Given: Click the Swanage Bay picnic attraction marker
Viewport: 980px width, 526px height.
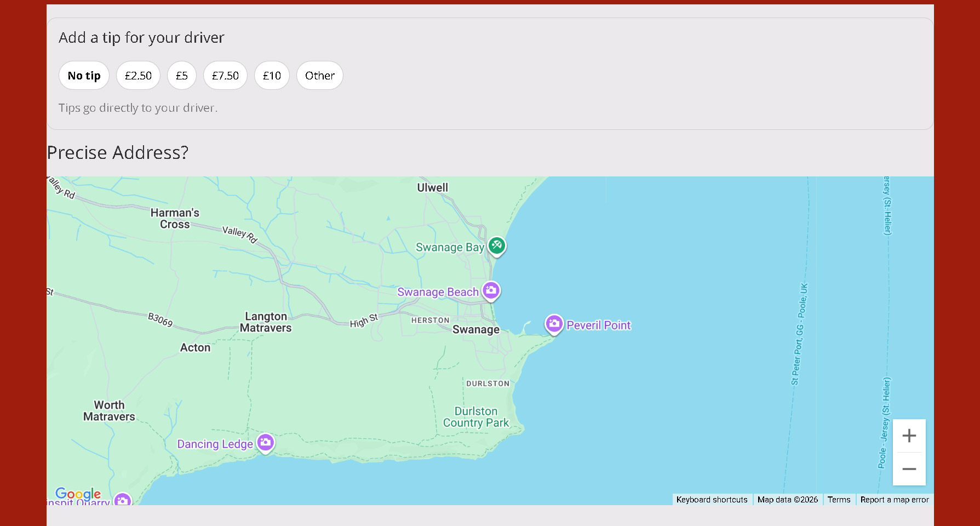Looking at the screenshot, I should [x=496, y=245].
